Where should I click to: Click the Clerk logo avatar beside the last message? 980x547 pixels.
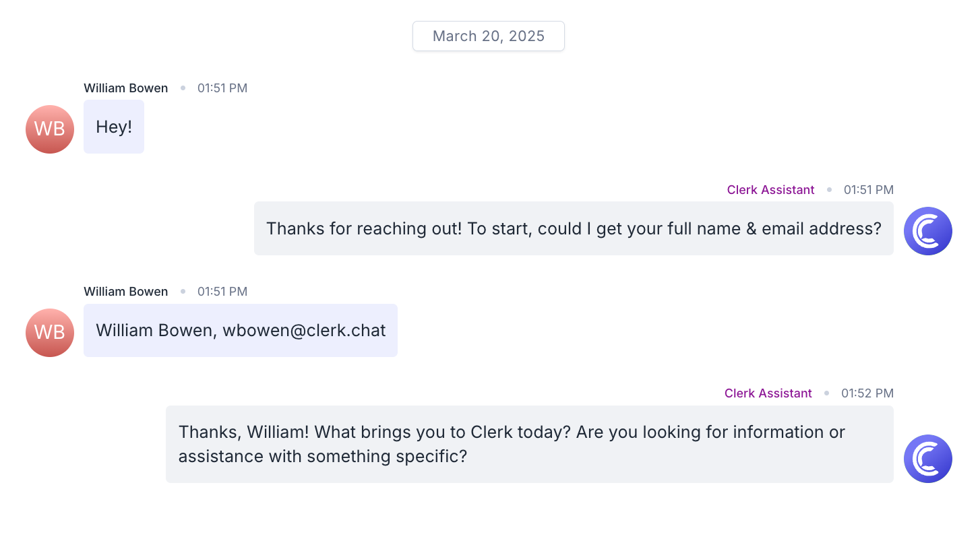[x=928, y=459]
